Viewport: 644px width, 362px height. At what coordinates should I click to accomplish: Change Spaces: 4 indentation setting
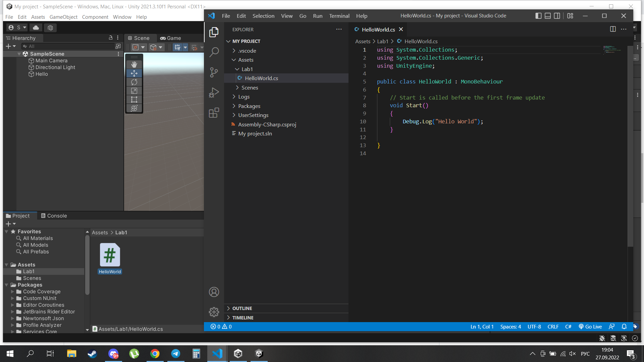511,327
